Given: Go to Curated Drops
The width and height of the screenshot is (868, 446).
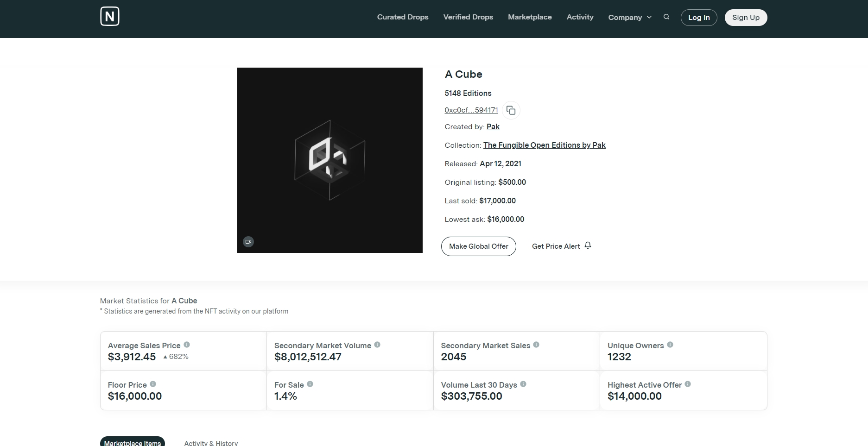Looking at the screenshot, I should tap(403, 17).
